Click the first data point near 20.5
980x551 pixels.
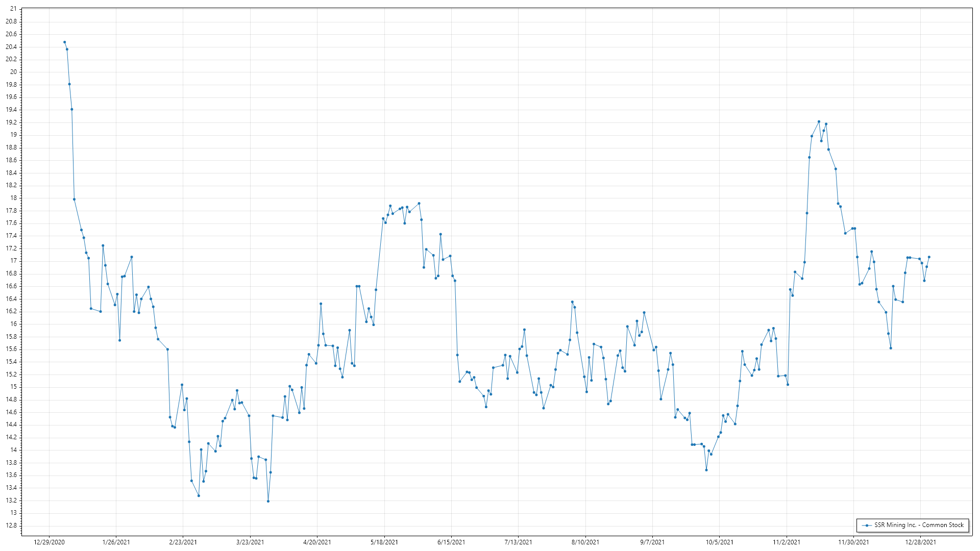tap(64, 42)
